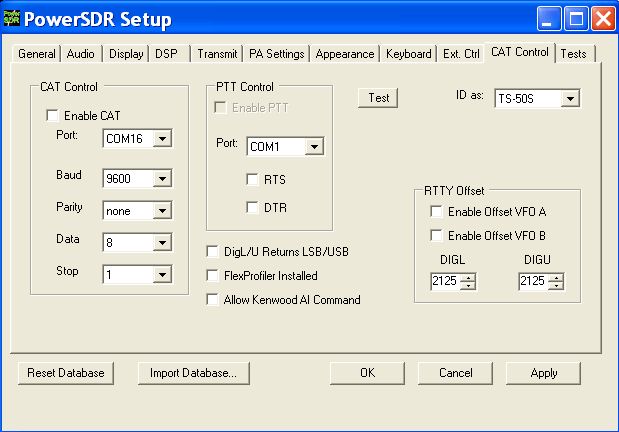Expand the Baud rate 9600 dropdown
The height and width of the screenshot is (432, 619).
162,179
